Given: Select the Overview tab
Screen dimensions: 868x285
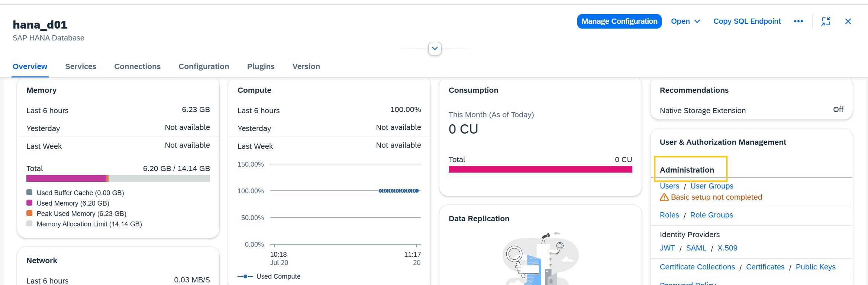Looking at the screenshot, I should pyautogui.click(x=30, y=66).
